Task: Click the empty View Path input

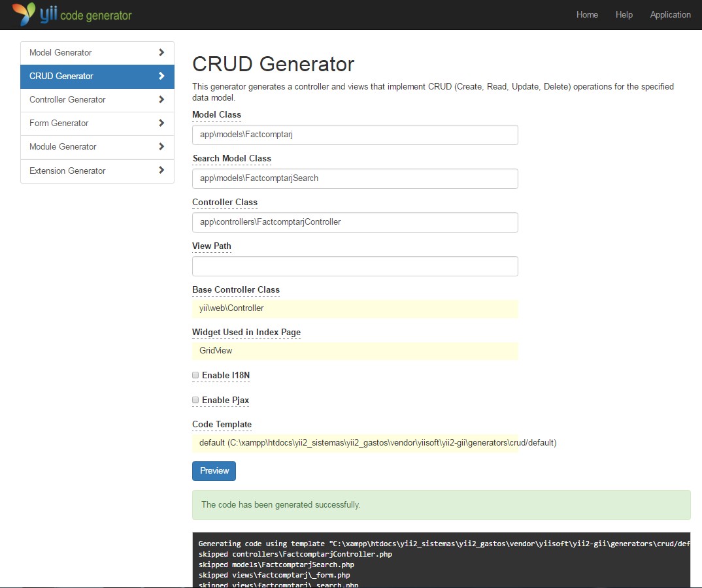Action: 355,266
